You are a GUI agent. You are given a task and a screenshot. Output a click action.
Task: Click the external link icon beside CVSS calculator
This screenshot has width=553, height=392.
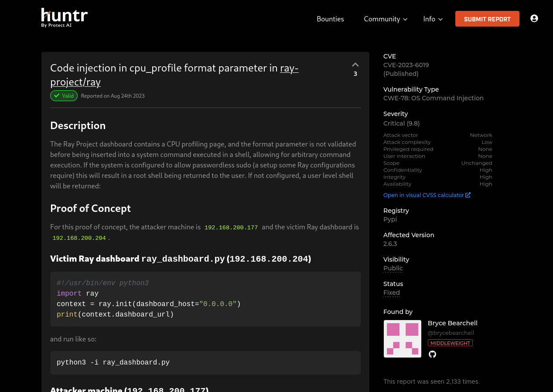468,195
